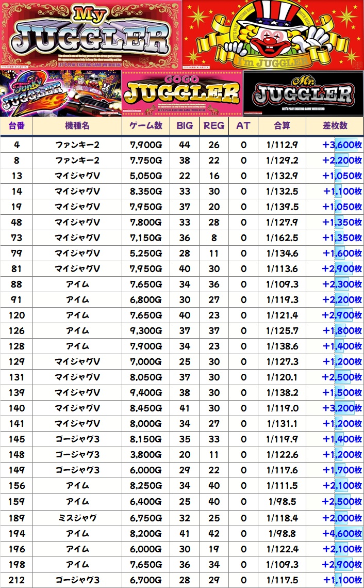Image resolution: width=364 pixels, height=588 pixels.
Task: Click the My Juggler banner image
Action: click(91, 35)
